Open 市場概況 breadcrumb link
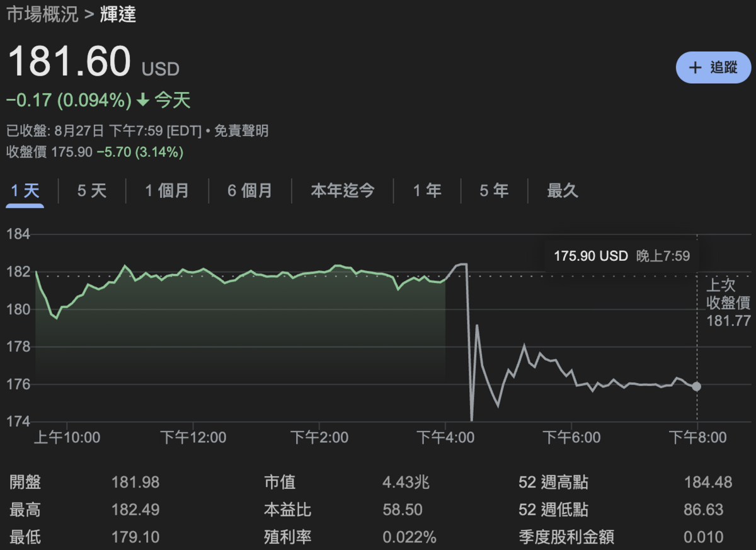Image resolution: width=756 pixels, height=550 pixels. (x=42, y=14)
